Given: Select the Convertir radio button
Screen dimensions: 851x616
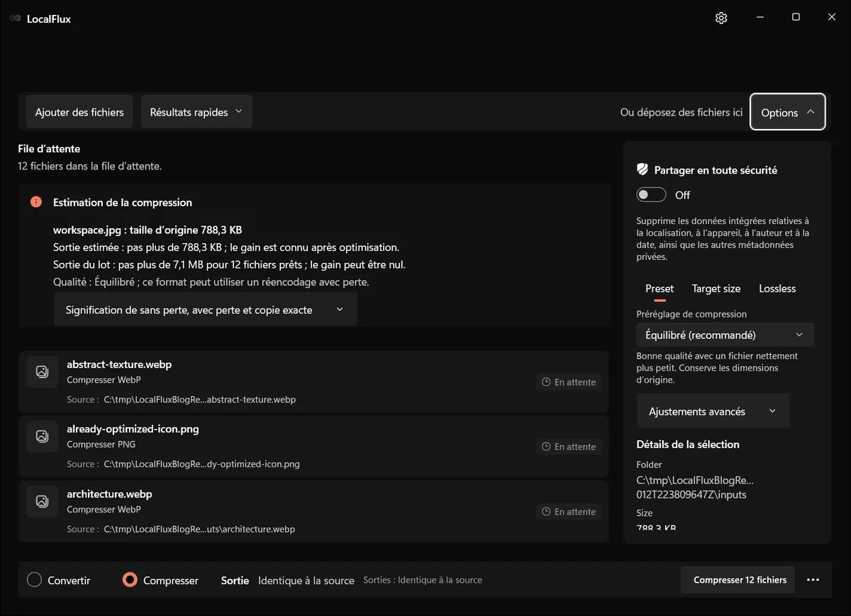Looking at the screenshot, I should [x=34, y=580].
